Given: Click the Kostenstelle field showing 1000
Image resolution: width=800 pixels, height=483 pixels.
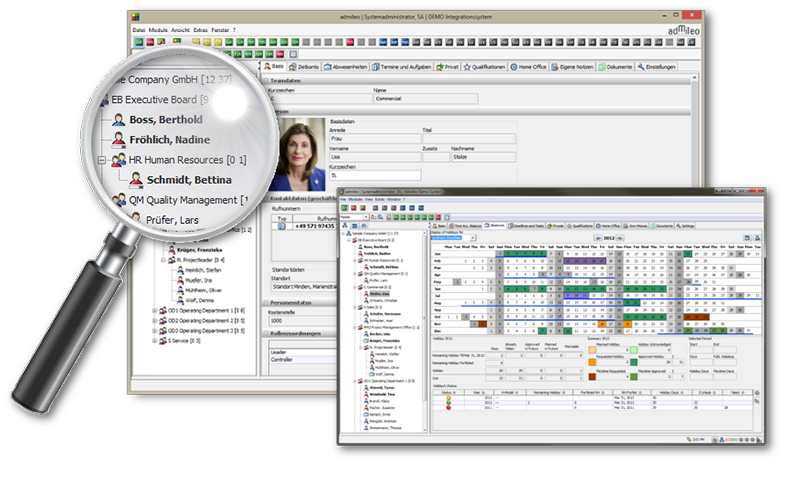Looking at the screenshot, I should (302, 321).
